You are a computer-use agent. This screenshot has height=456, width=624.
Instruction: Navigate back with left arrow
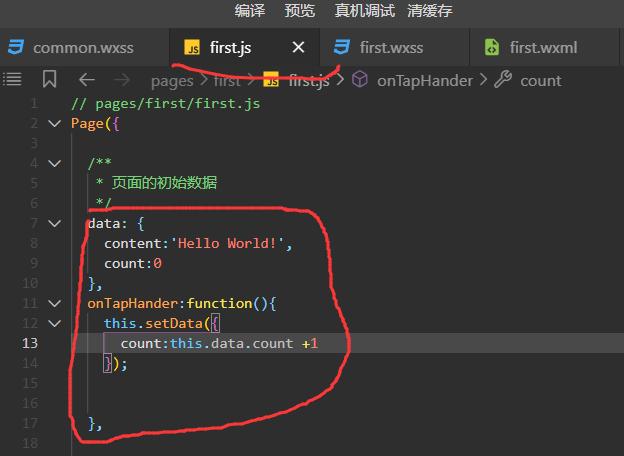click(x=87, y=80)
